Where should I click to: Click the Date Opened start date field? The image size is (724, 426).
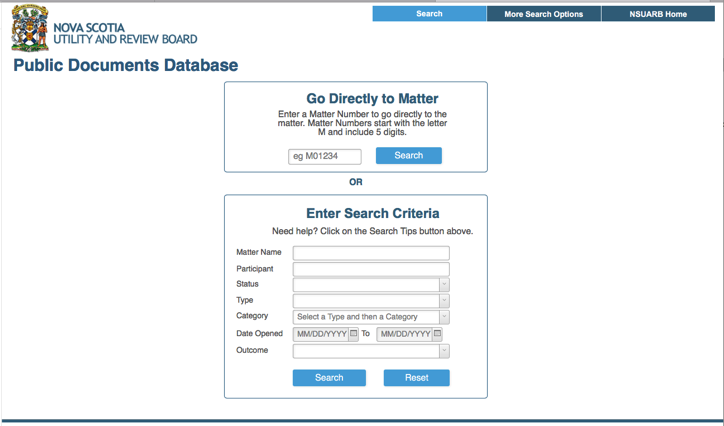pos(320,334)
